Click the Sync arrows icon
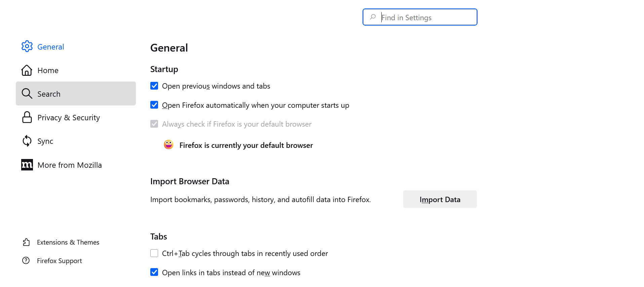 pos(27,141)
